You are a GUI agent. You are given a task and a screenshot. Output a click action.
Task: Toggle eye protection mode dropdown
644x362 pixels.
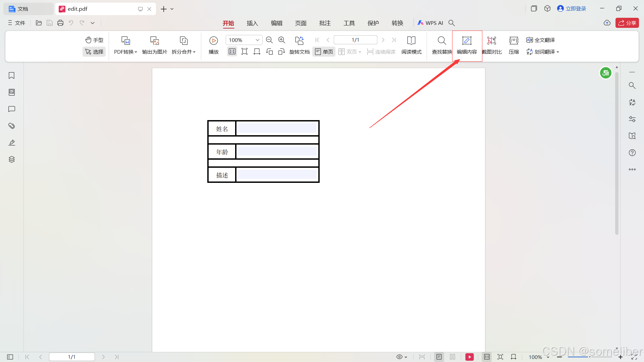(x=401, y=357)
